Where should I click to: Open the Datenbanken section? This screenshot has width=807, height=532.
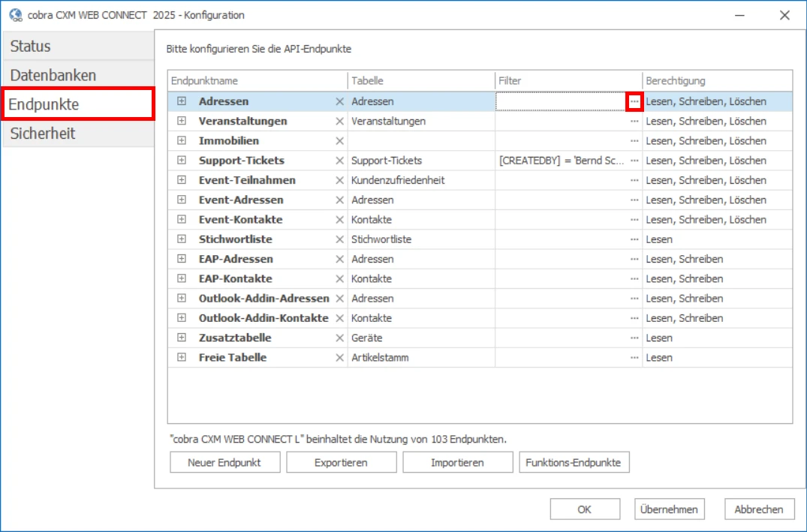tap(77, 76)
